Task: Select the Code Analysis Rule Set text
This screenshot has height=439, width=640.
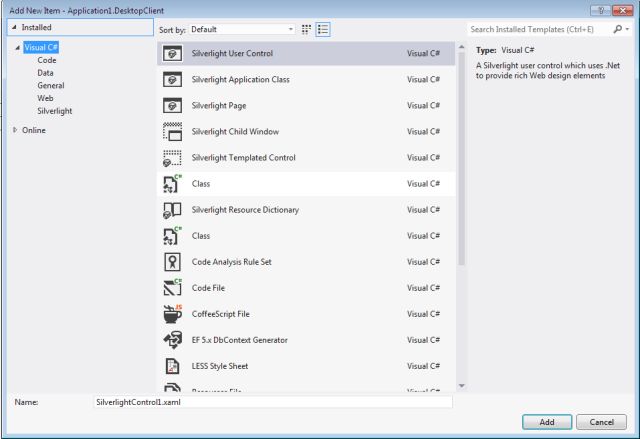Action: 231,262
